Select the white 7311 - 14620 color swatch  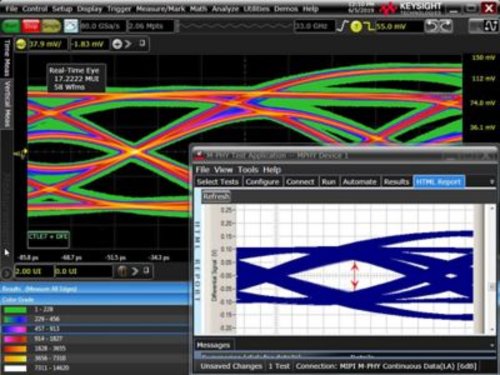(x=15, y=368)
